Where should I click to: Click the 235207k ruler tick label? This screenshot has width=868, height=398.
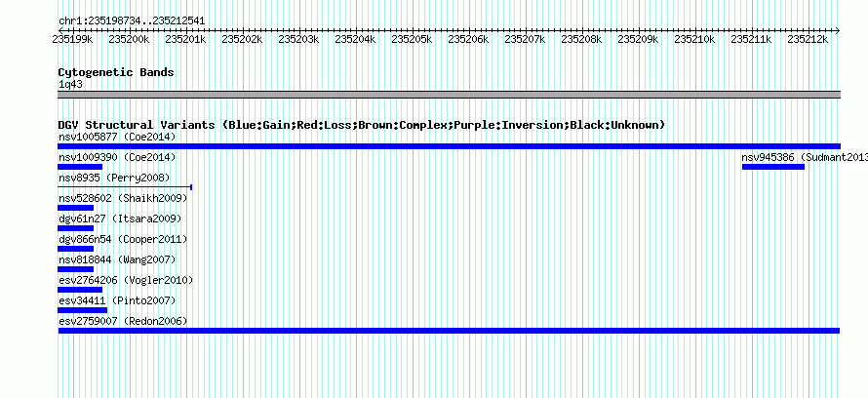tap(525, 39)
